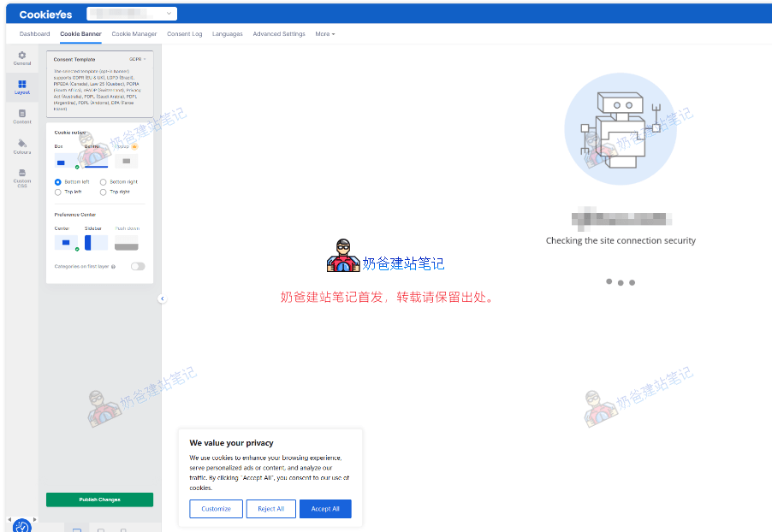Select the Layout sidebar icon

tap(21, 86)
